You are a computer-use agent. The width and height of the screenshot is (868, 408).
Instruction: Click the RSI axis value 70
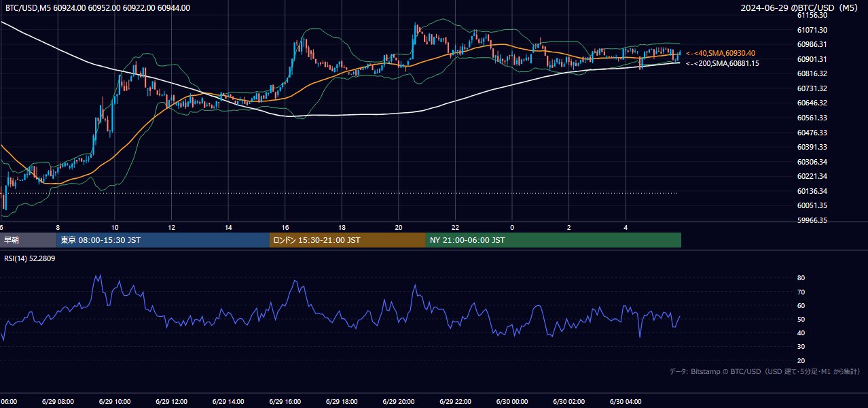[x=801, y=292]
